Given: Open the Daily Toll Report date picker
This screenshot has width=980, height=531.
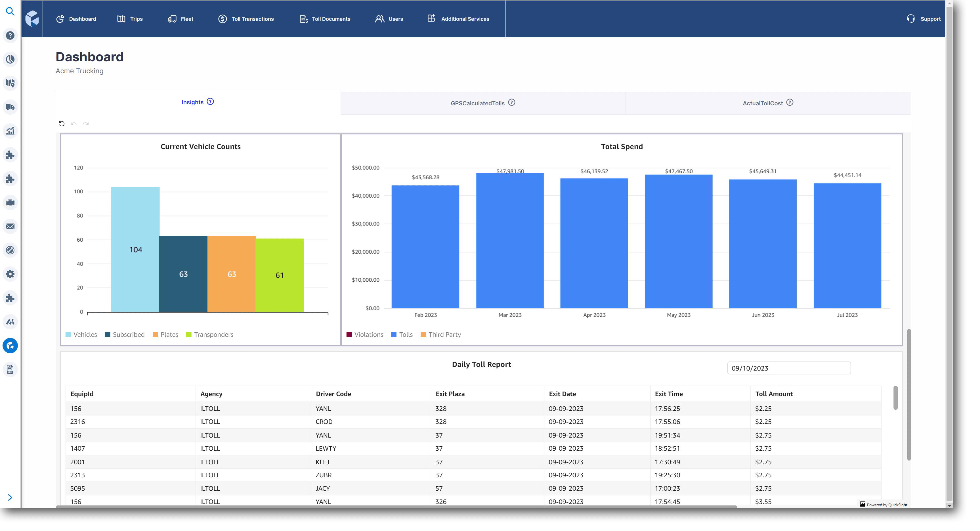Looking at the screenshot, I should click(788, 368).
